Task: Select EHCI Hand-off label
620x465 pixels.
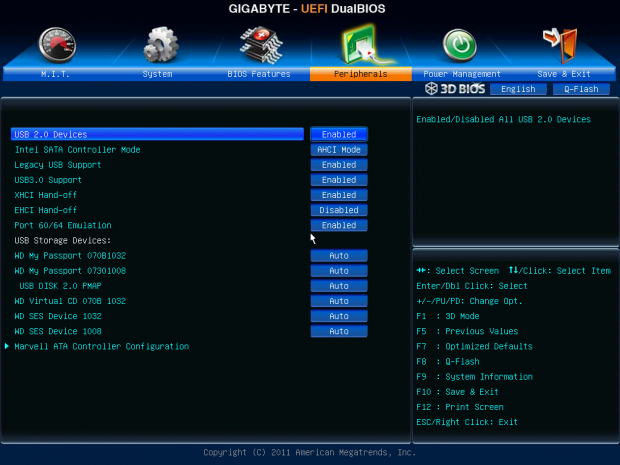Action: click(x=45, y=210)
